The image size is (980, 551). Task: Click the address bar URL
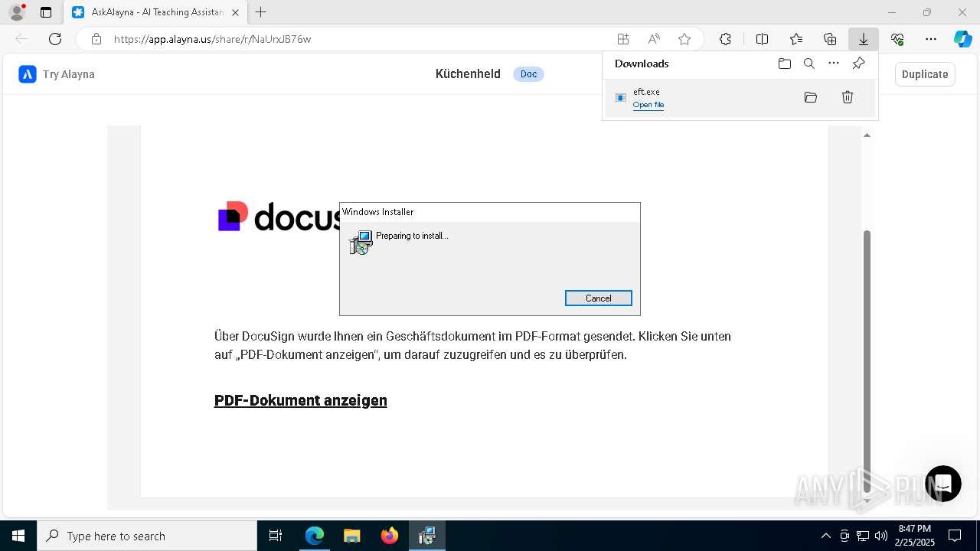point(212,39)
